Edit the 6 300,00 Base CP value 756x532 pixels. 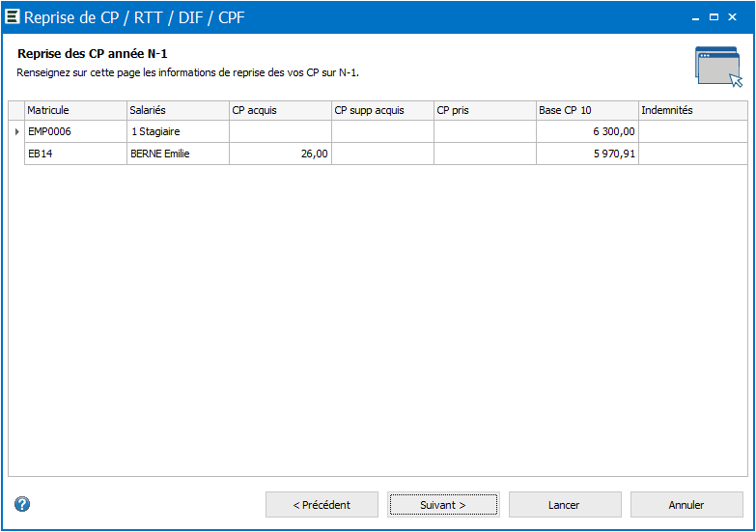click(587, 131)
